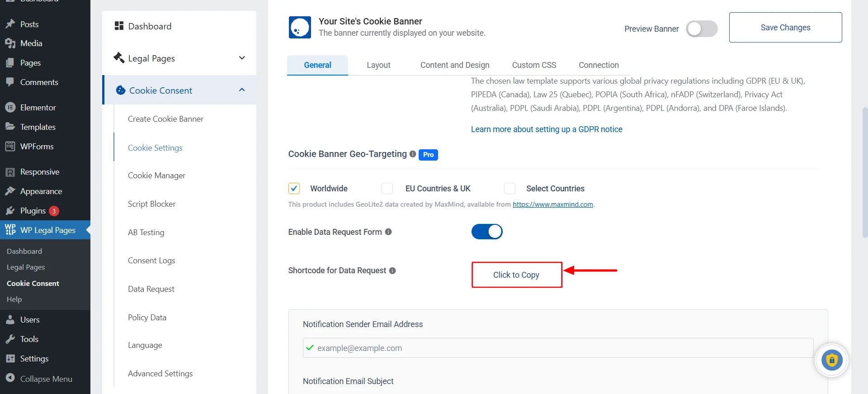Open Cookie Consent in WP submenu
This screenshot has width=868, height=394.
[x=33, y=283]
